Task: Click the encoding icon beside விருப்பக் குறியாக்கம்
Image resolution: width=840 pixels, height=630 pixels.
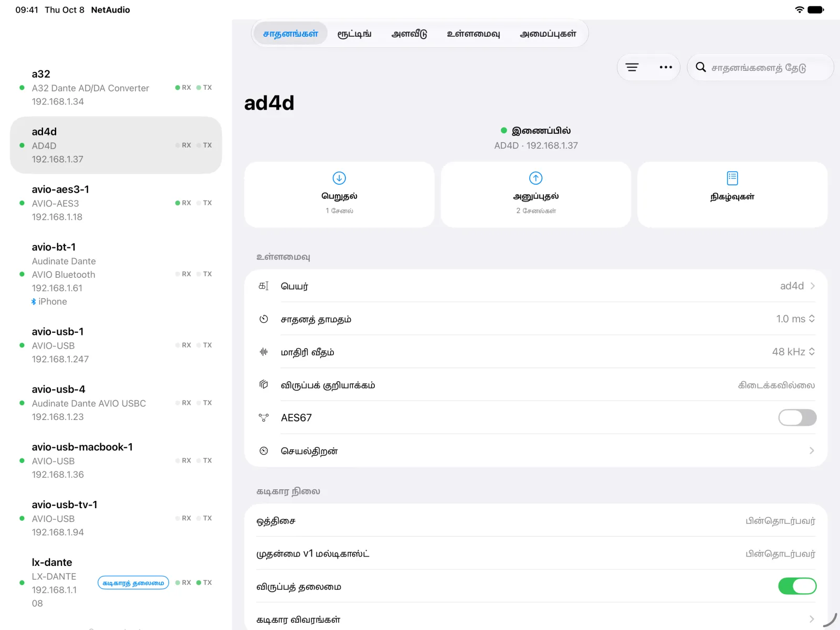Action: tap(264, 384)
